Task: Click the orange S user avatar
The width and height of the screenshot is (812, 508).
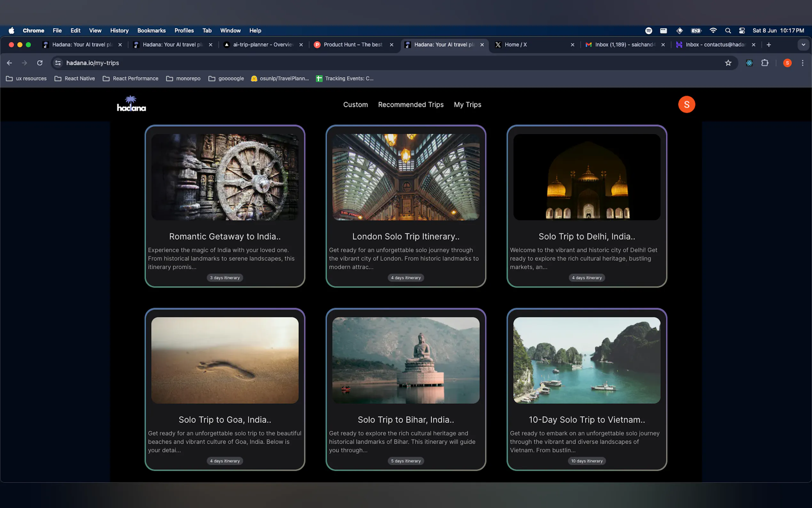Action: click(686, 105)
